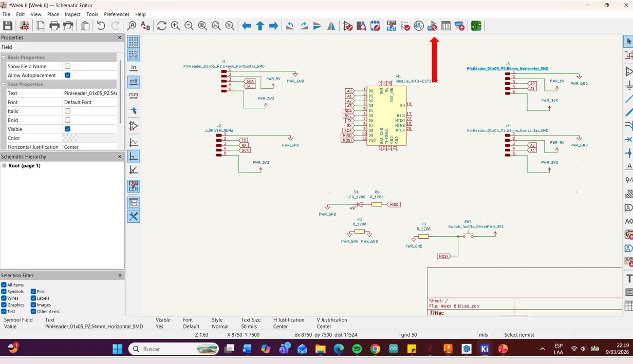Viewport: 633px width, 364px height.
Task: Zoom out on the schematic
Action: [189, 26]
